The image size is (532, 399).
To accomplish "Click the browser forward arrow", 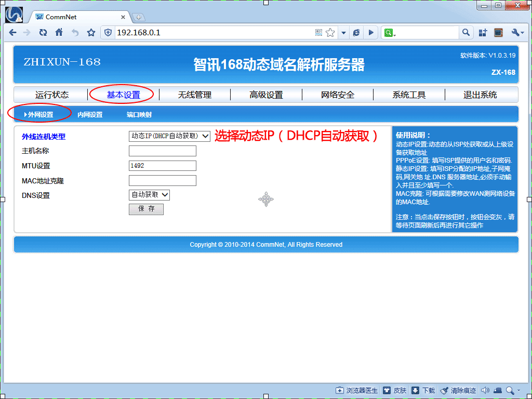I will click(x=27, y=33).
